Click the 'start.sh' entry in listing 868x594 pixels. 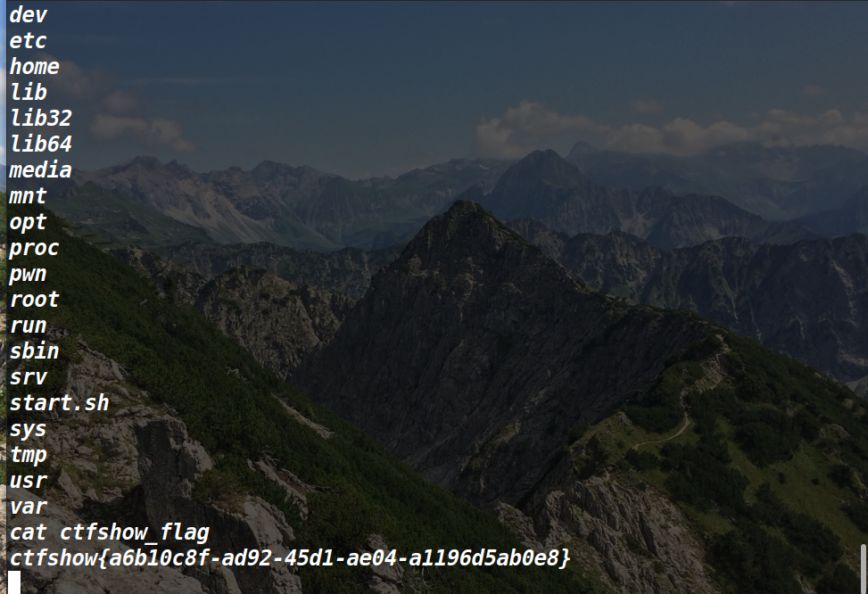59,402
